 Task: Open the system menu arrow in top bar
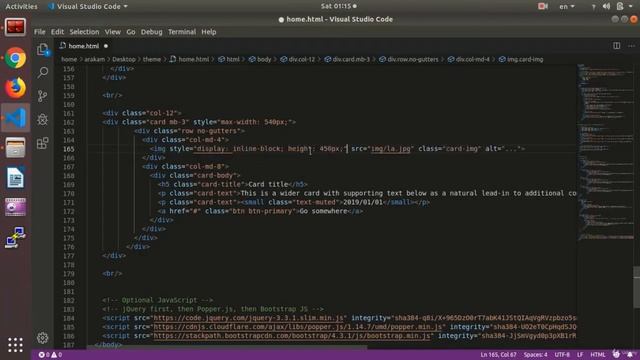(631, 6)
